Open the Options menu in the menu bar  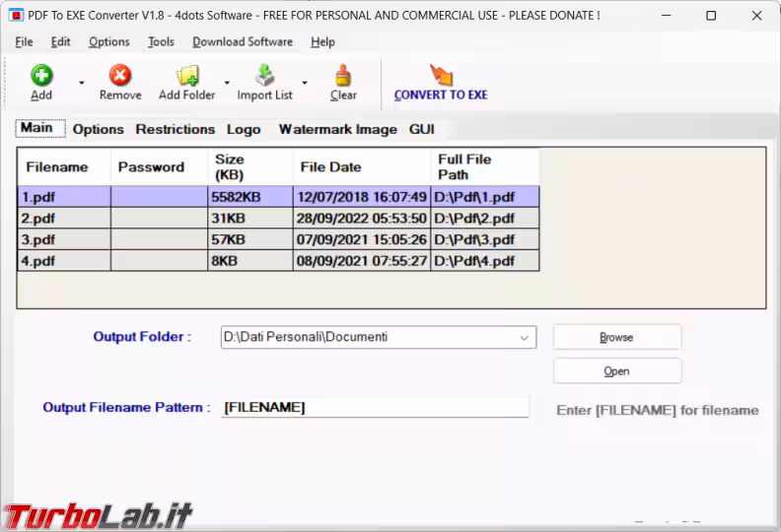tap(109, 41)
